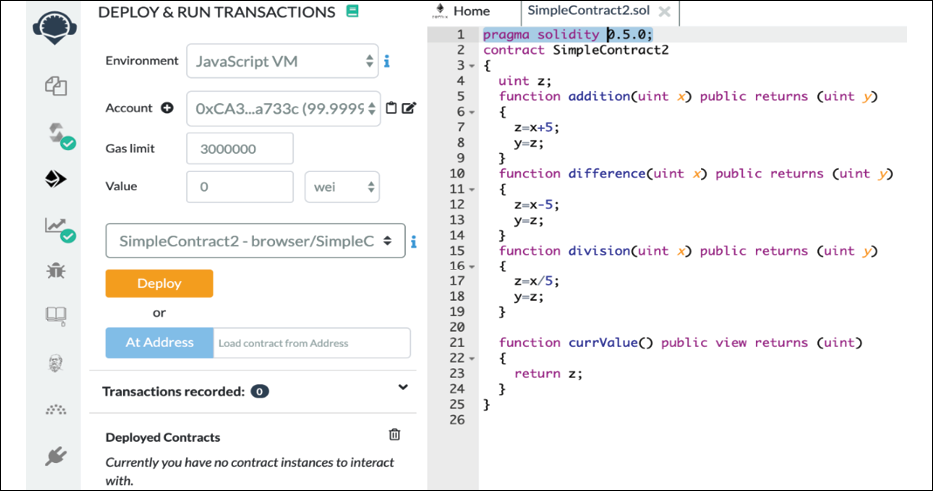Open the wei unit dropdown
This screenshot has width=933, height=491.
point(342,187)
